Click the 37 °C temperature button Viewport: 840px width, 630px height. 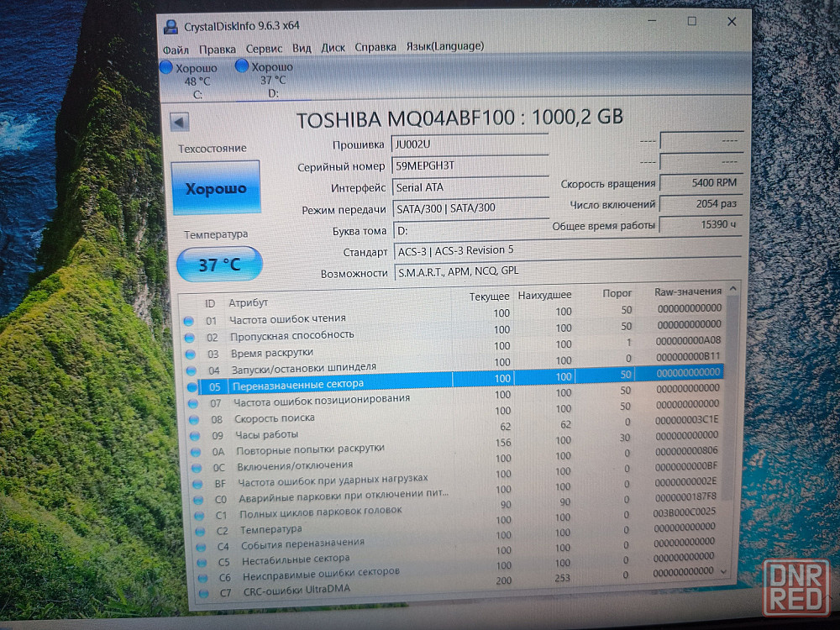pyautogui.click(x=219, y=264)
